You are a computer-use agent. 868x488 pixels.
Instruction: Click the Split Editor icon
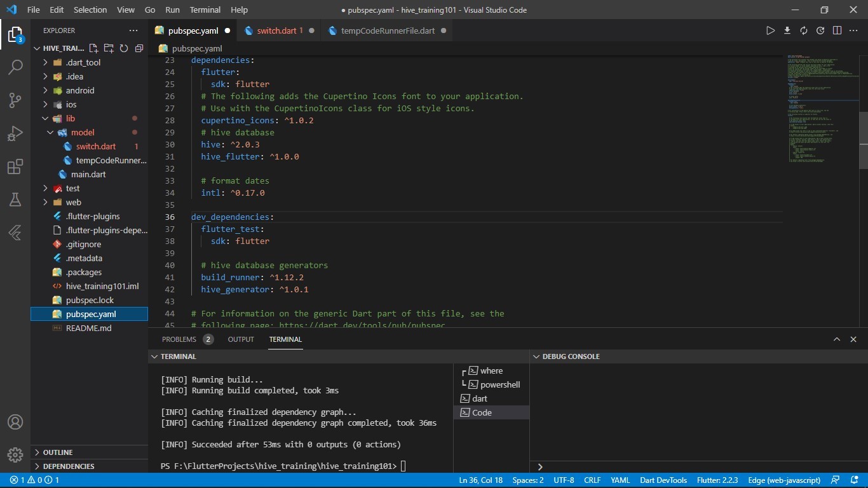837,30
